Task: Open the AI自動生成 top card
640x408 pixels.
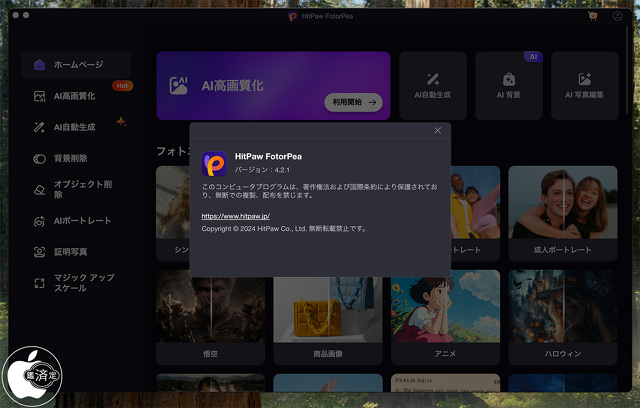Action: tap(433, 86)
